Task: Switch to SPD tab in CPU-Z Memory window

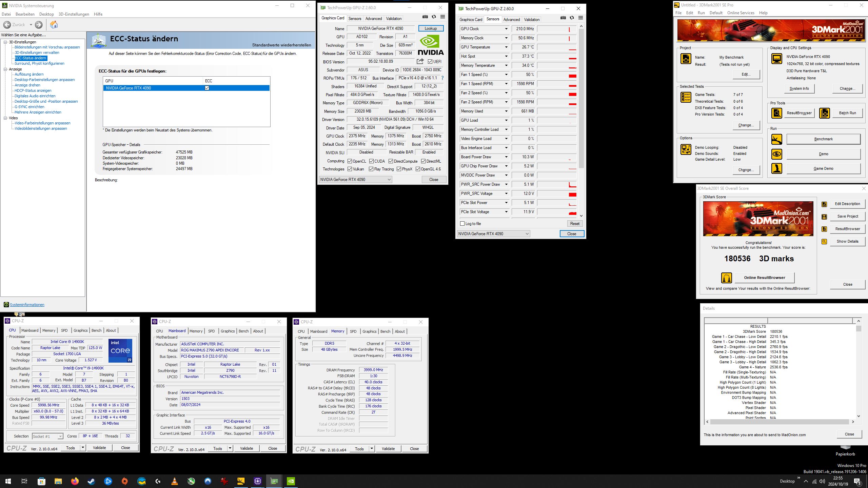Action: (x=353, y=331)
